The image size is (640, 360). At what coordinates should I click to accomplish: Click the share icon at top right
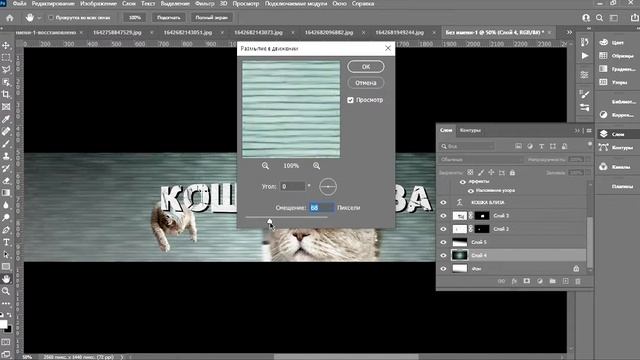click(x=635, y=18)
